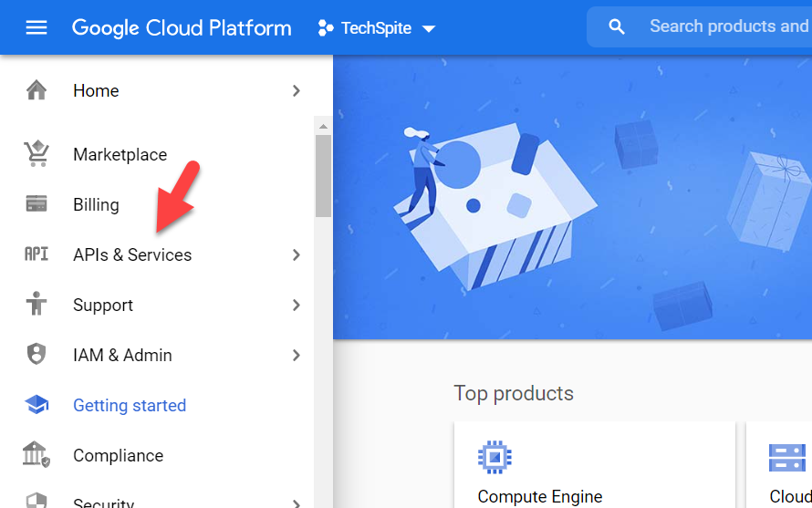812x508 pixels.
Task: Click the Getting started graduation cap icon
Action: click(x=36, y=405)
